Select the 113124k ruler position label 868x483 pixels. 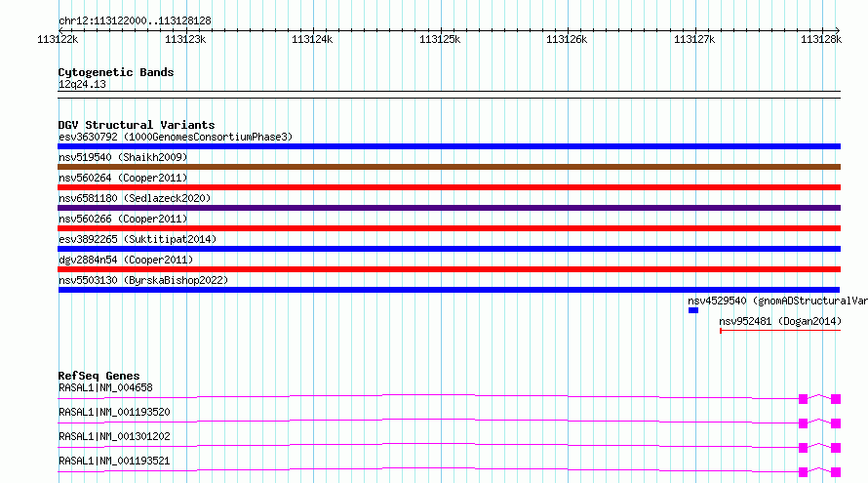[x=312, y=39]
